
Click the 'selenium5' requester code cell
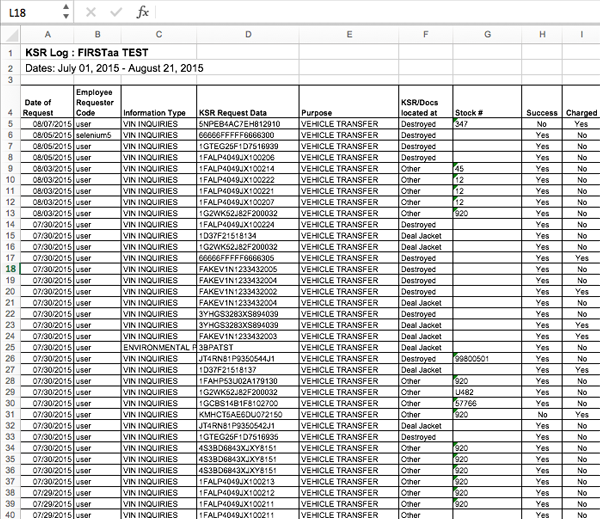(97, 135)
